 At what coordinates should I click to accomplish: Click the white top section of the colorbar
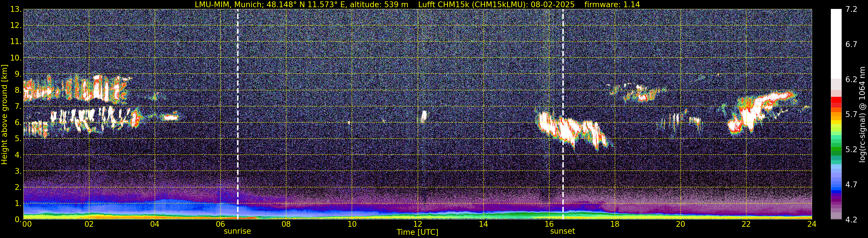click(836, 44)
